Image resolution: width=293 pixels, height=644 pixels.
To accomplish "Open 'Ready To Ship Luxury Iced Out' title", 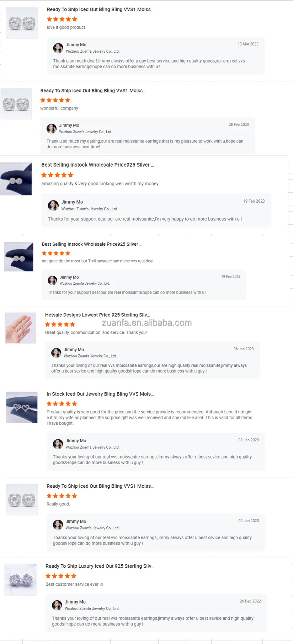I will (100, 566).
